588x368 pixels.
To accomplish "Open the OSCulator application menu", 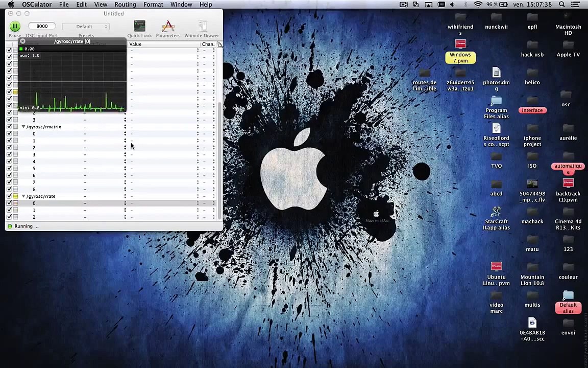I will coord(37,5).
